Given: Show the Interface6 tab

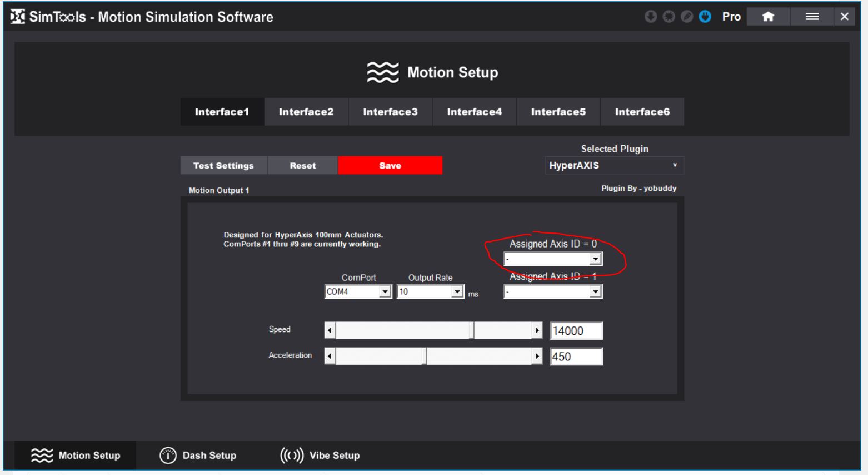Looking at the screenshot, I should coord(642,112).
